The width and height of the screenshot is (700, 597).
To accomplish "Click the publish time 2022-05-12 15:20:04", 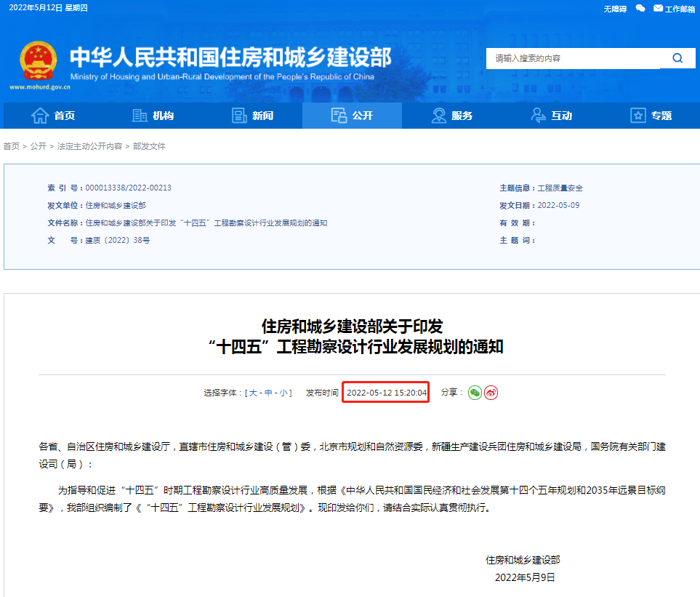I will click(x=387, y=393).
